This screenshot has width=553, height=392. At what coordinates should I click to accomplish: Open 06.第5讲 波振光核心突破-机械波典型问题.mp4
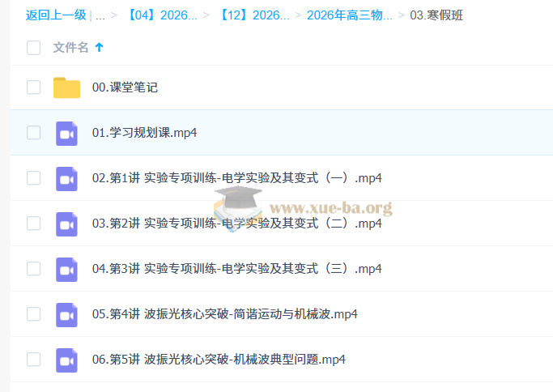pos(231,360)
